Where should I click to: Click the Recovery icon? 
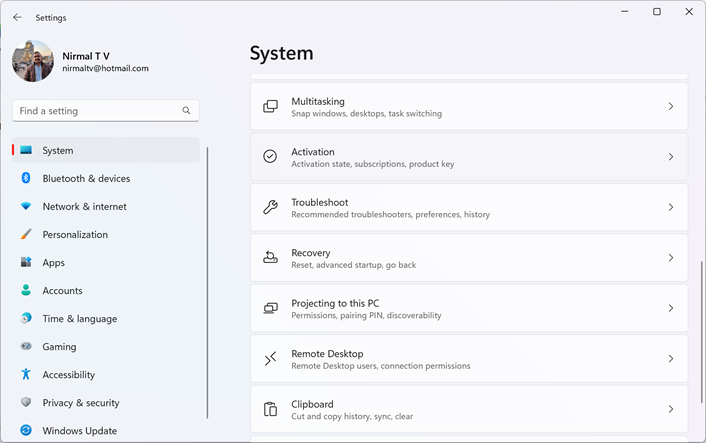click(x=270, y=258)
